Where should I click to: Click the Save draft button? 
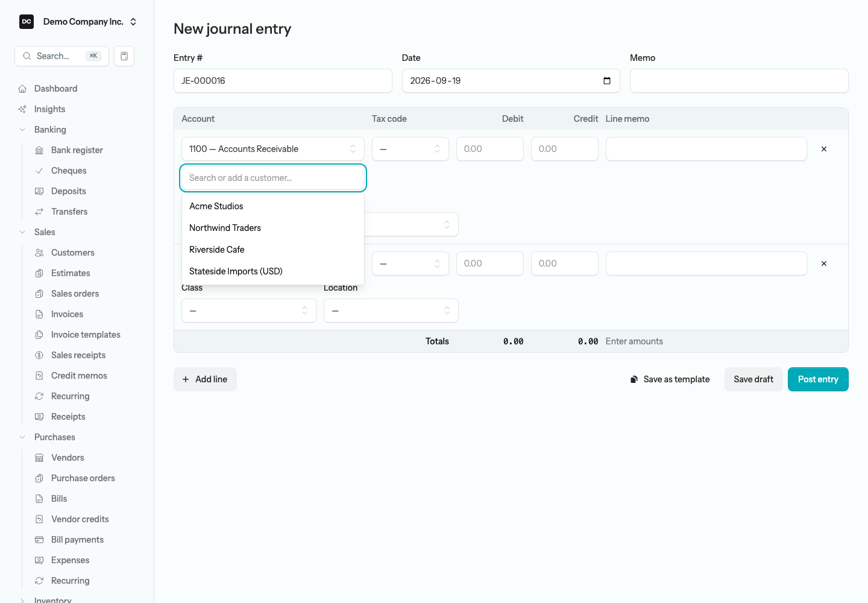coord(753,379)
